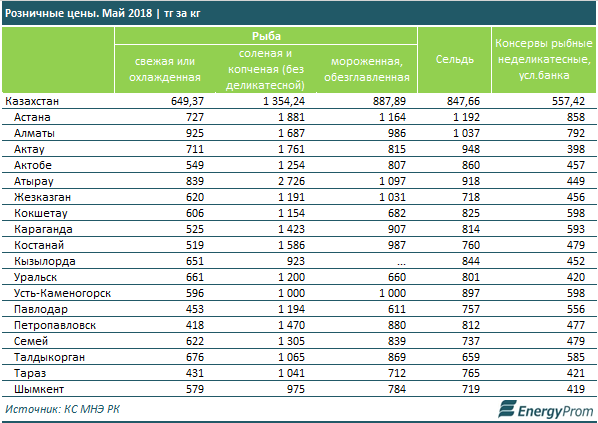Select the Сельдь column header

tap(455, 60)
